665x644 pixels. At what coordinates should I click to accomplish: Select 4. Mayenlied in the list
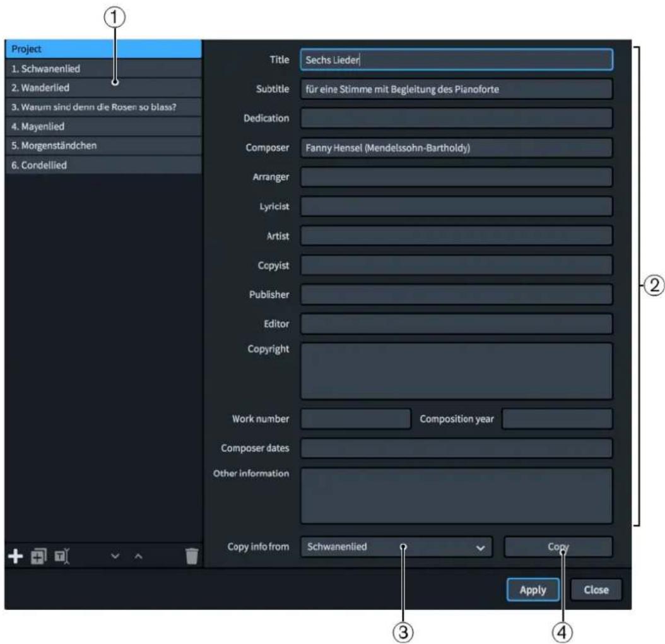pos(103,126)
